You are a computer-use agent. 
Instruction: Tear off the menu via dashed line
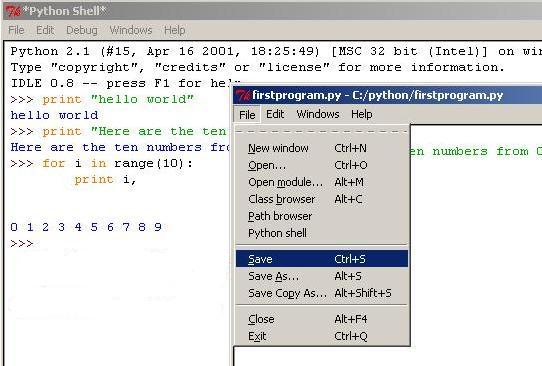(322, 132)
